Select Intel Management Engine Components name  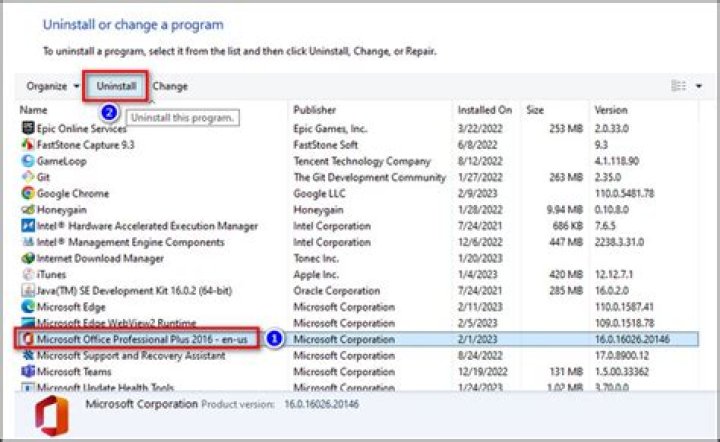130,242
